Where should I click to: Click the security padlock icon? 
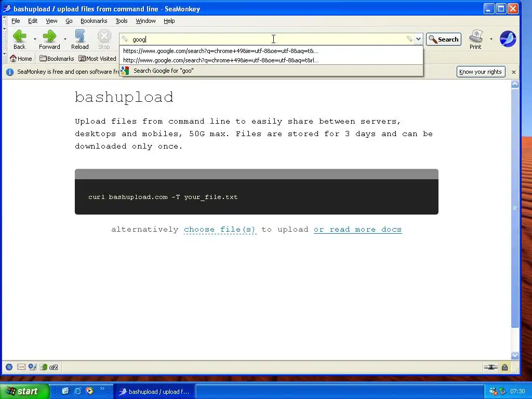pos(504,367)
